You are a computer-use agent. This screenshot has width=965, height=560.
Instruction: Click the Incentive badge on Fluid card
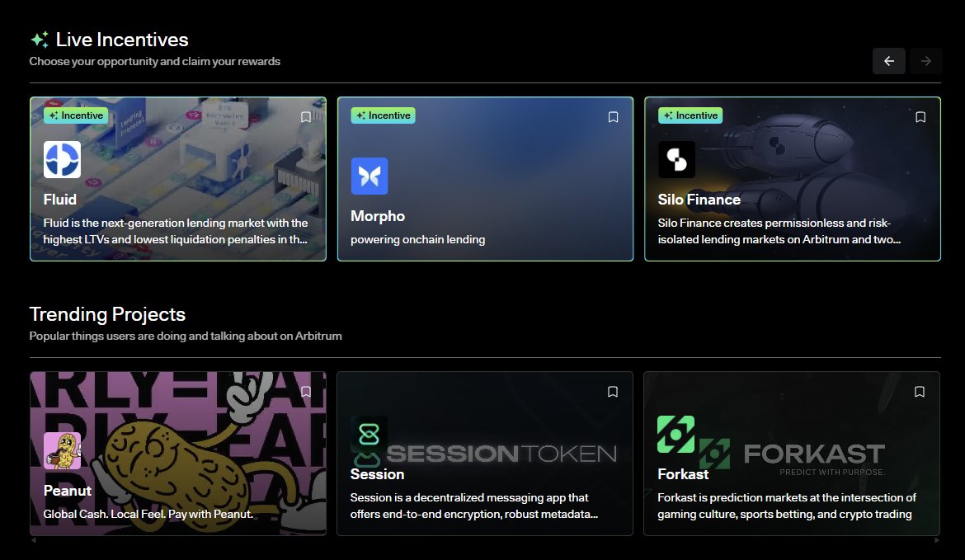[x=76, y=115]
